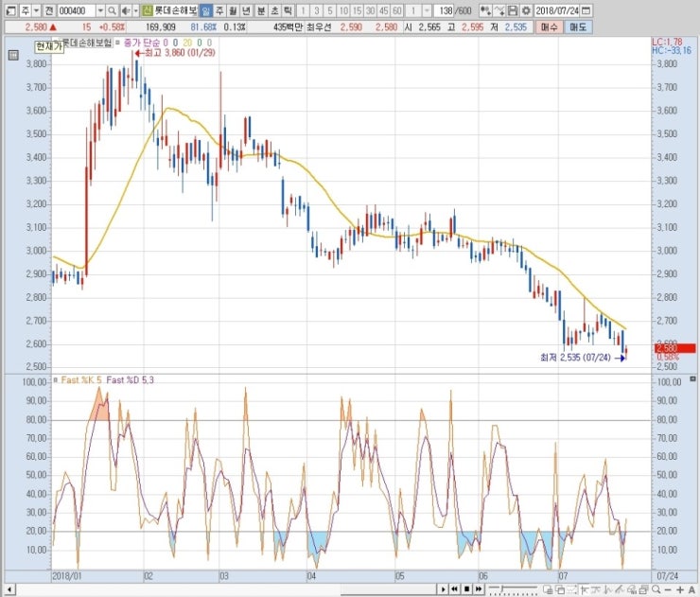Click the stock search magnifier icon
Screen dimensions: 700x597
pyautogui.click(x=112, y=10)
